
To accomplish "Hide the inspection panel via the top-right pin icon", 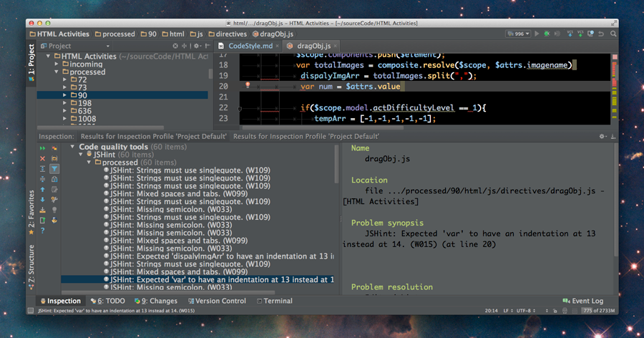I will coord(613,136).
